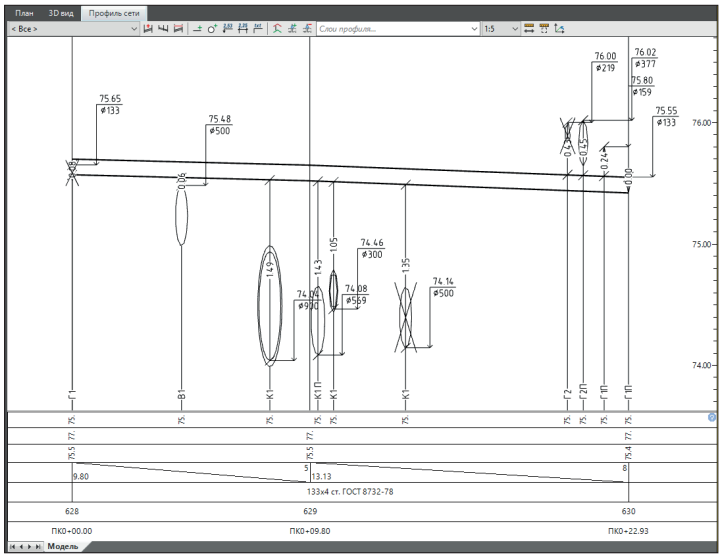Click the Модель sheet tab
The height and width of the screenshot is (554, 720).
click(62, 546)
